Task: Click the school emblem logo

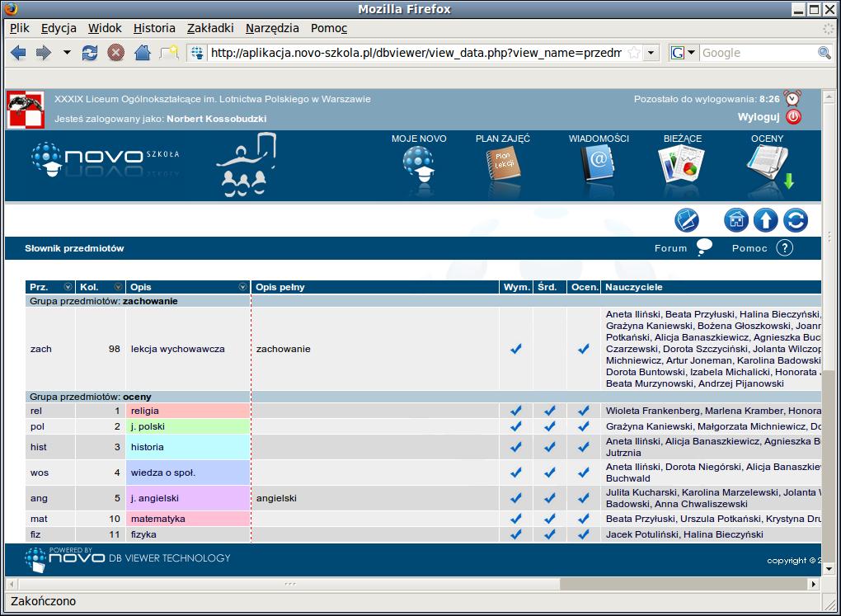Action: click(x=26, y=110)
